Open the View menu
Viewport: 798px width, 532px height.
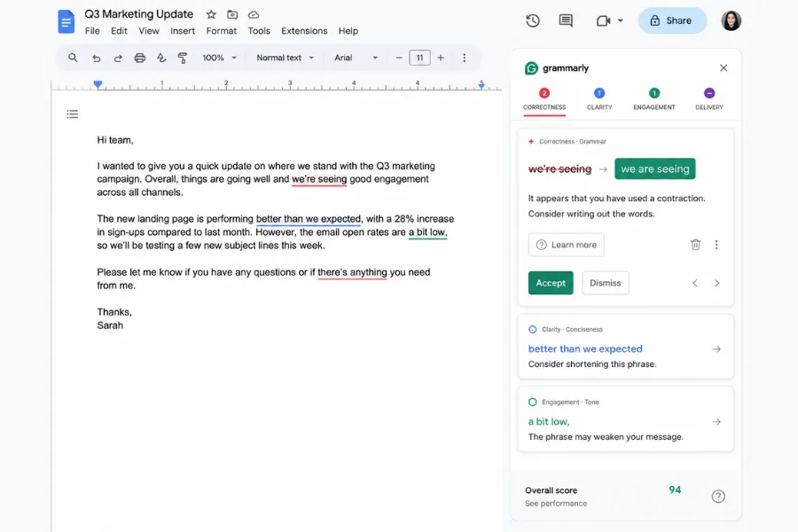coord(149,31)
